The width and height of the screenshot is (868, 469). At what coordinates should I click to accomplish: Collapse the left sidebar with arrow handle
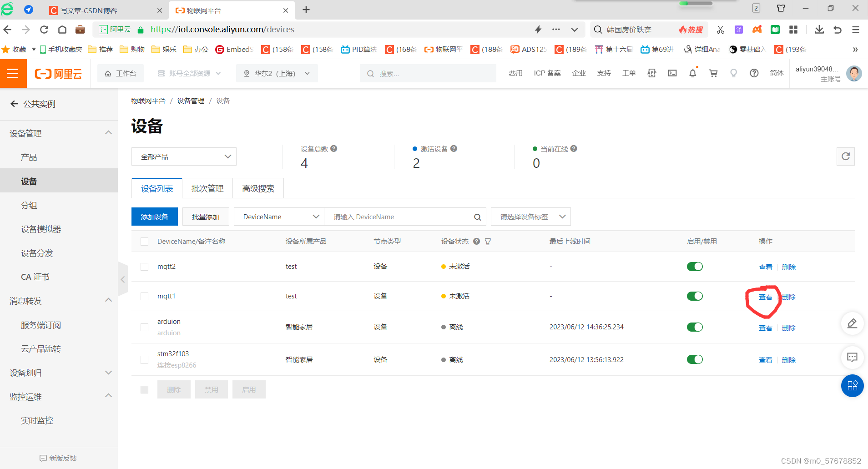click(122, 279)
